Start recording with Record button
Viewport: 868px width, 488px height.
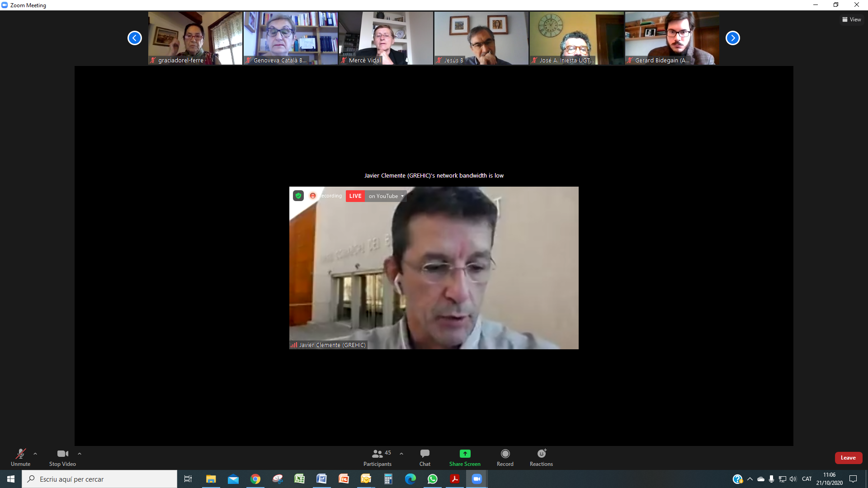click(505, 457)
